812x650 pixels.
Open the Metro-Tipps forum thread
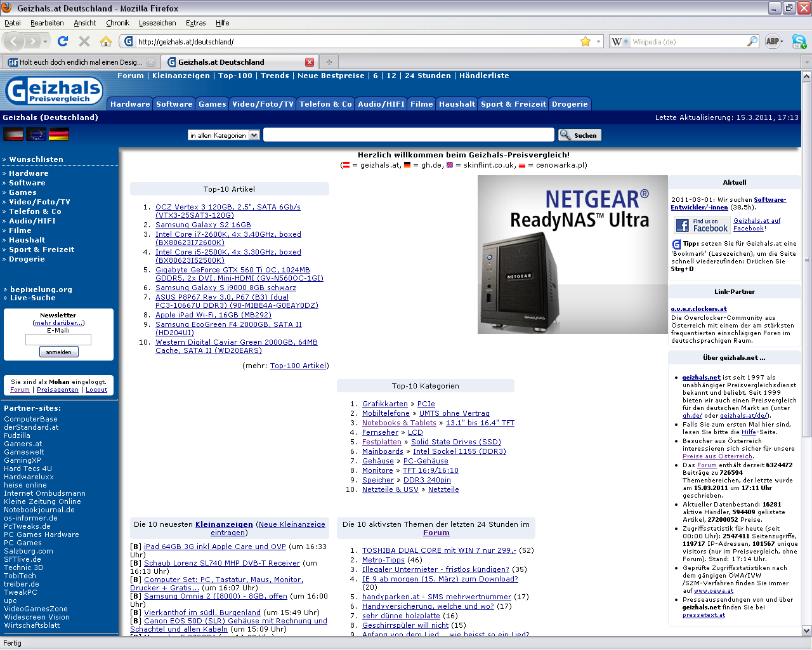pyautogui.click(x=383, y=560)
